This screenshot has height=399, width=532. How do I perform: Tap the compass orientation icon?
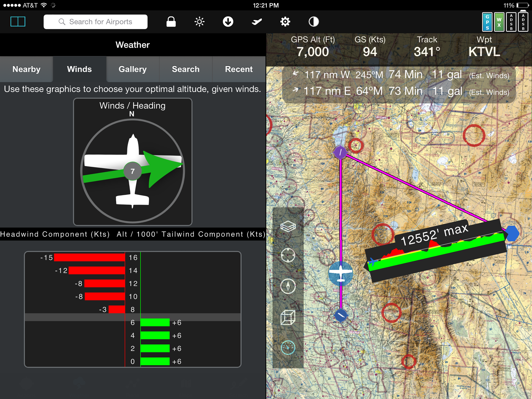[288, 286]
